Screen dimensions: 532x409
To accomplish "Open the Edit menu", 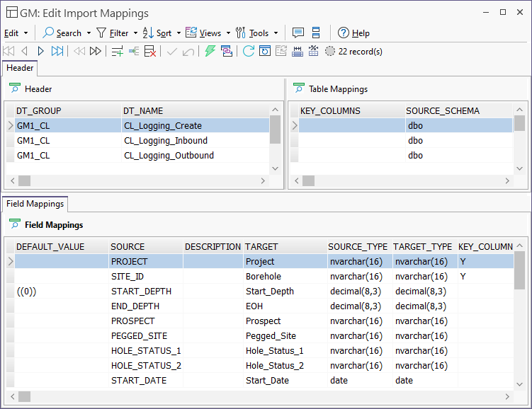I will pos(11,33).
